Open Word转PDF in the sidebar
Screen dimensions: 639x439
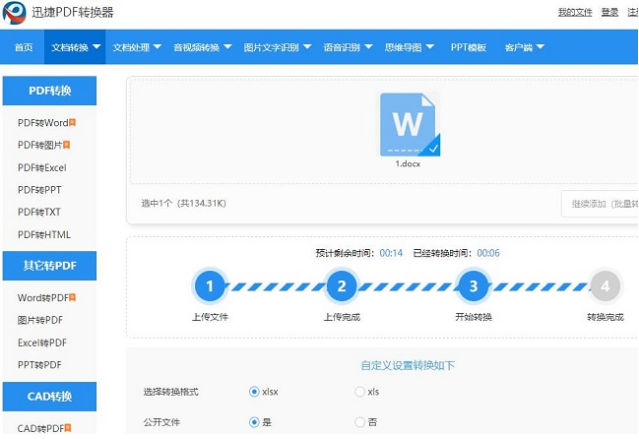click(43, 298)
